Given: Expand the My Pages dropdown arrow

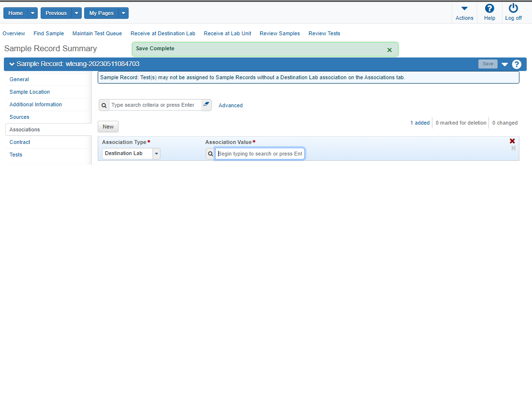Looking at the screenshot, I should [123, 13].
